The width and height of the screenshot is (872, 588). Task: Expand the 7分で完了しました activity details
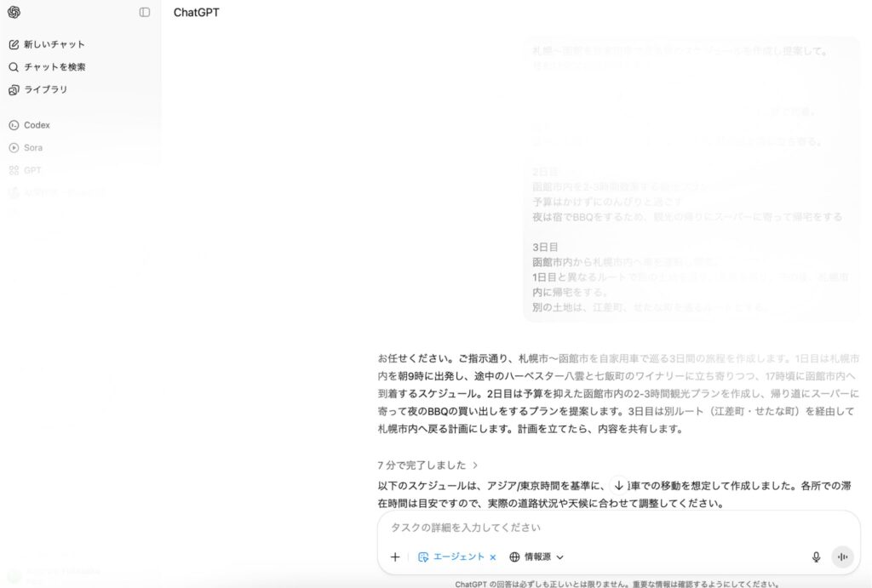click(427, 465)
